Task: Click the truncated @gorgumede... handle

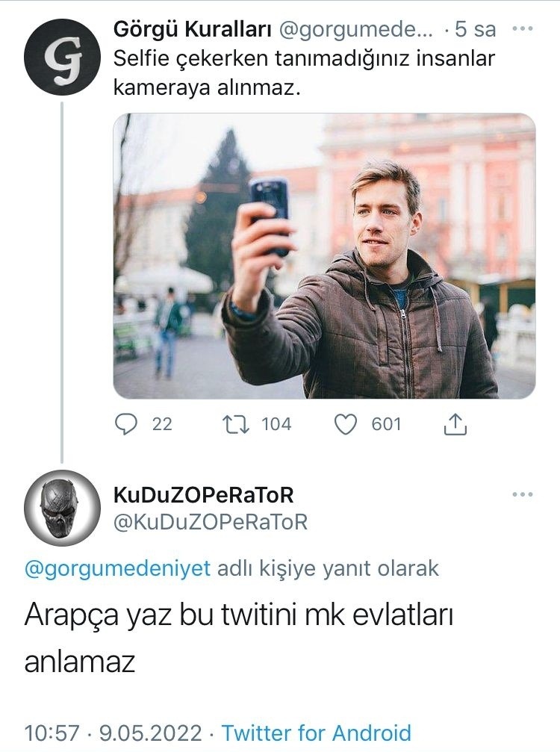Action: pyautogui.click(x=355, y=30)
